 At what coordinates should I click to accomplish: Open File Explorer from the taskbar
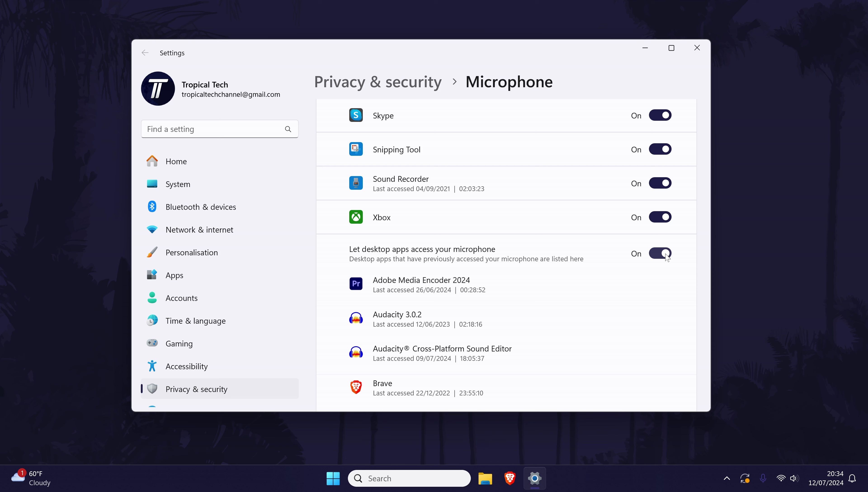pos(485,478)
